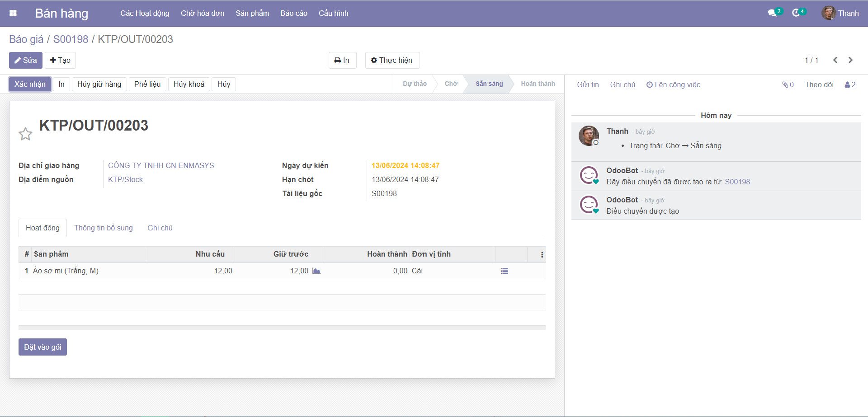The width and height of the screenshot is (868, 417).
Task: Open the In print dropdown
Action: [342, 60]
